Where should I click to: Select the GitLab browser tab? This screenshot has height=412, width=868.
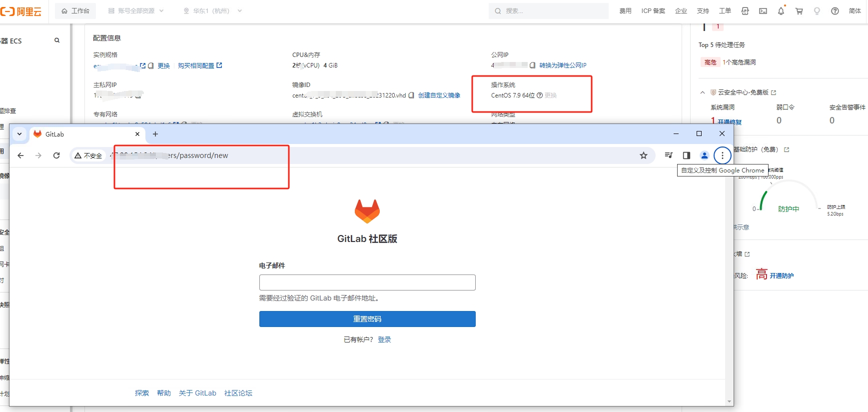click(87, 134)
